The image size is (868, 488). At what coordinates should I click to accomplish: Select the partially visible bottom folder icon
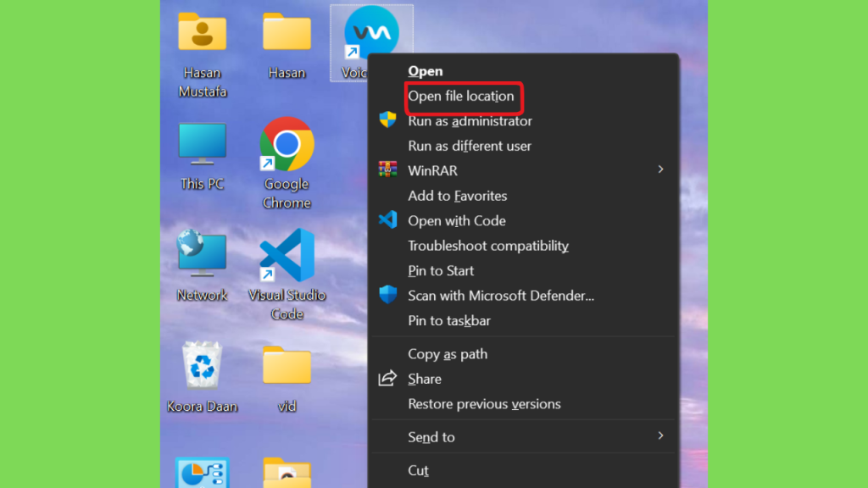point(287,473)
